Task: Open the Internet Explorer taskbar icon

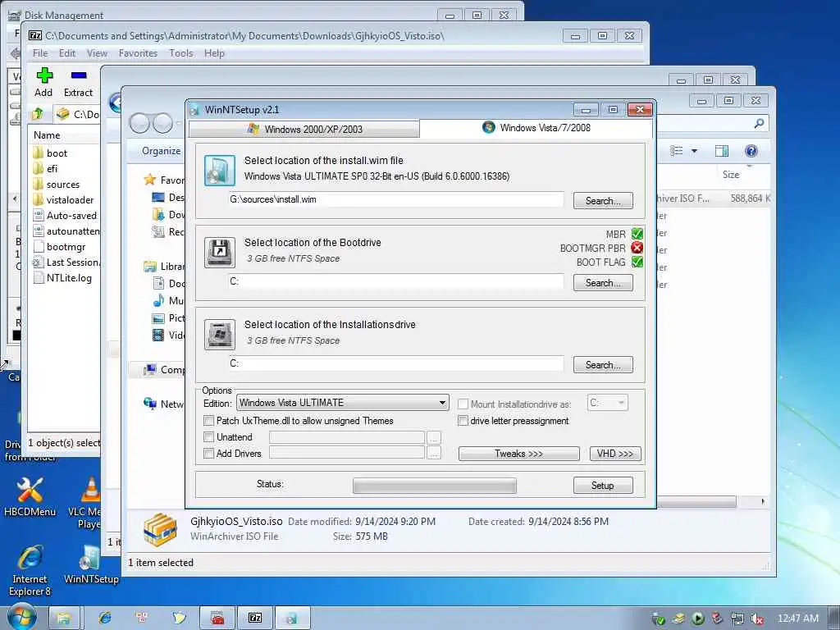Action: pos(104,618)
